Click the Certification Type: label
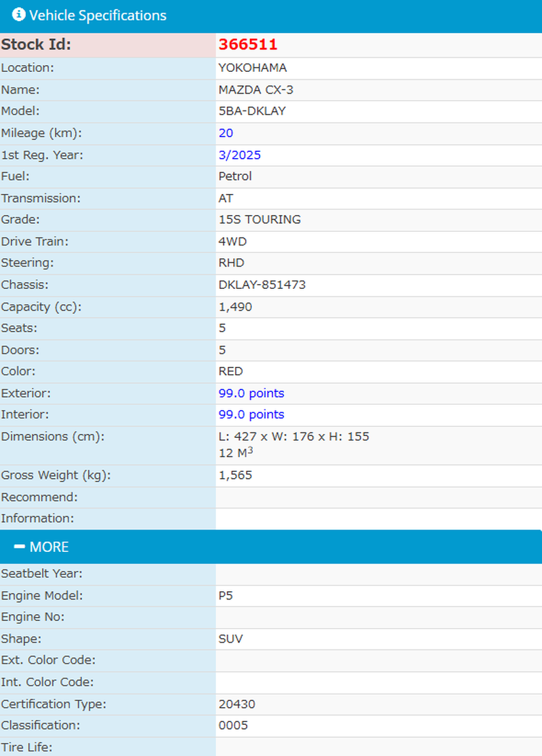The image size is (542, 756). coord(54,704)
